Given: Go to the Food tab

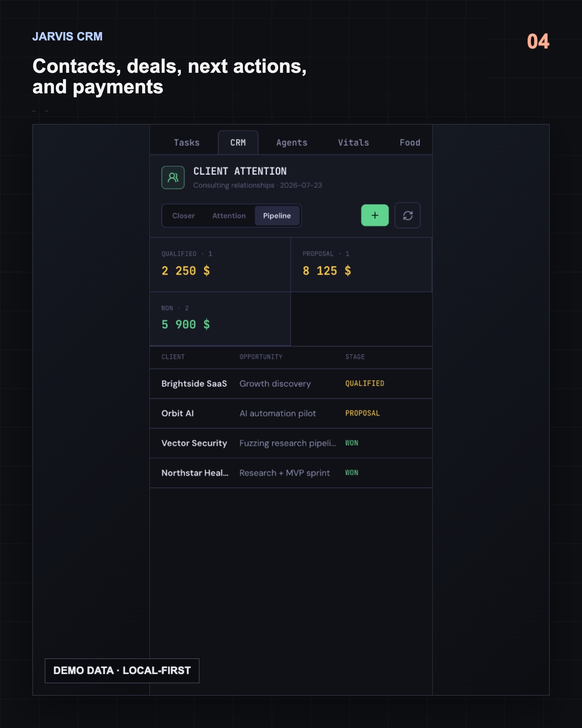Looking at the screenshot, I should point(410,143).
